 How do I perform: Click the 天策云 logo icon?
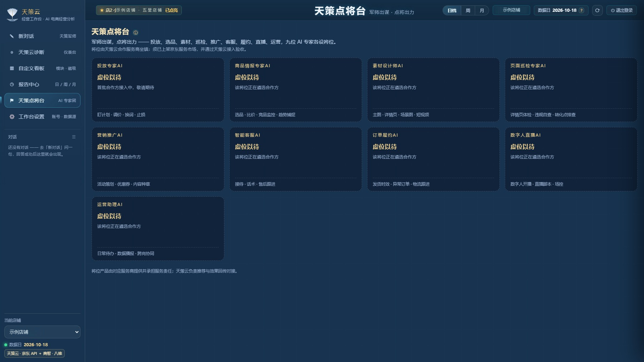click(12, 14)
